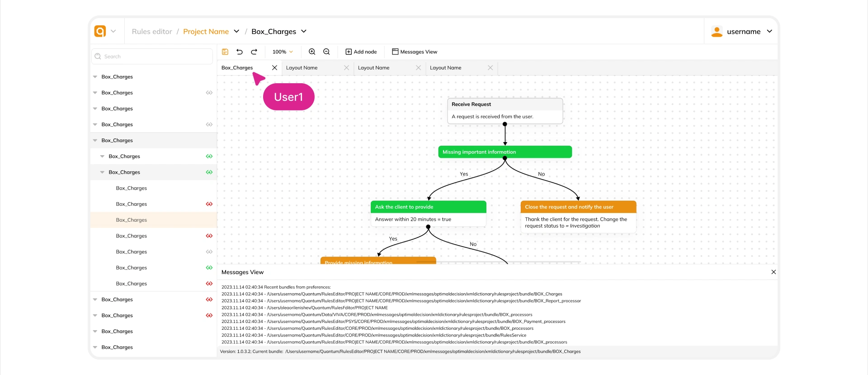Zoom out of the canvas
Viewport: 868px width, 375px height.
(x=326, y=52)
